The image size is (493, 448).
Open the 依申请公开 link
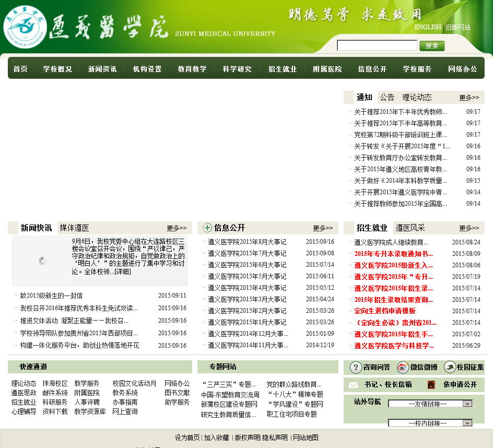pos(460,384)
